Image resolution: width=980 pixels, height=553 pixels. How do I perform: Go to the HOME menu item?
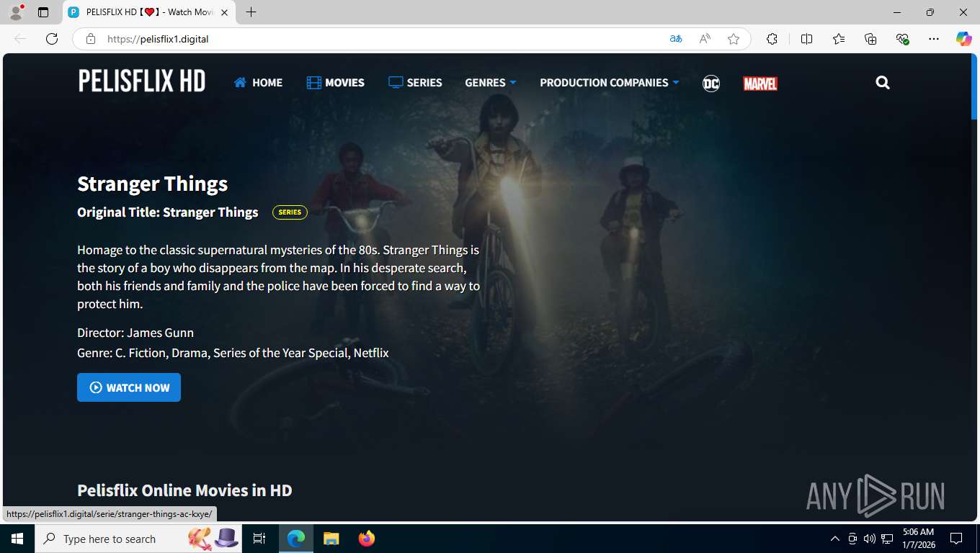pos(258,83)
